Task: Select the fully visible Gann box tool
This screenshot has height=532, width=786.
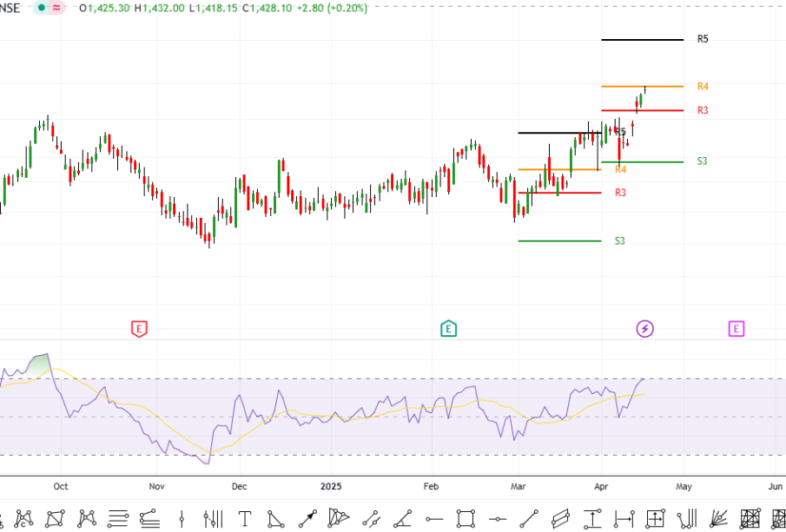Action: pyautogui.click(x=750, y=518)
